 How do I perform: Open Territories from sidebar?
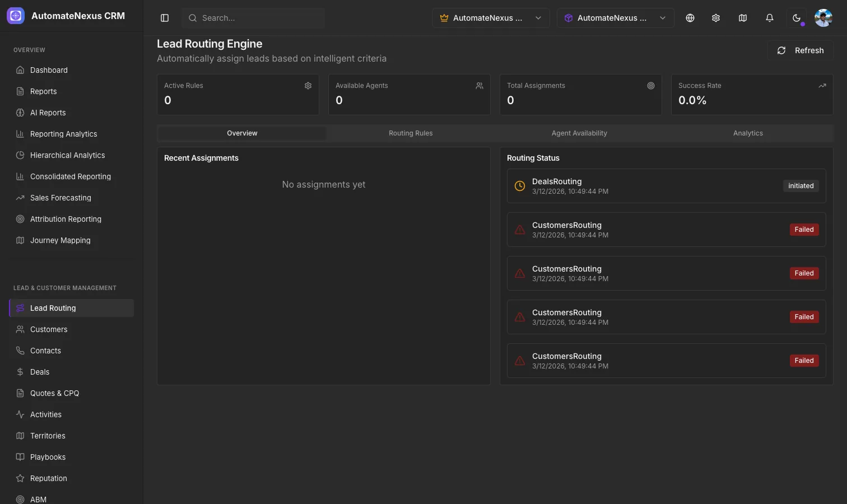(72, 436)
